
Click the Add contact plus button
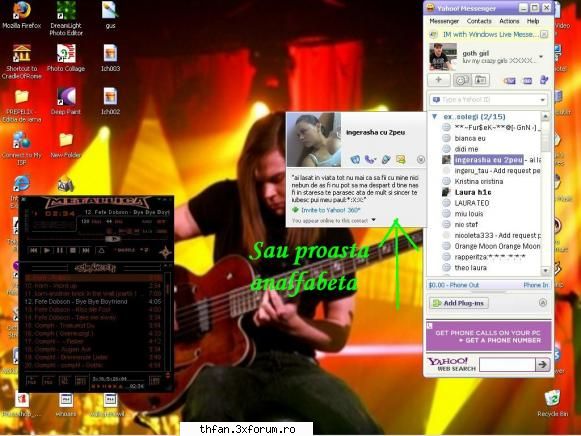coord(439,80)
